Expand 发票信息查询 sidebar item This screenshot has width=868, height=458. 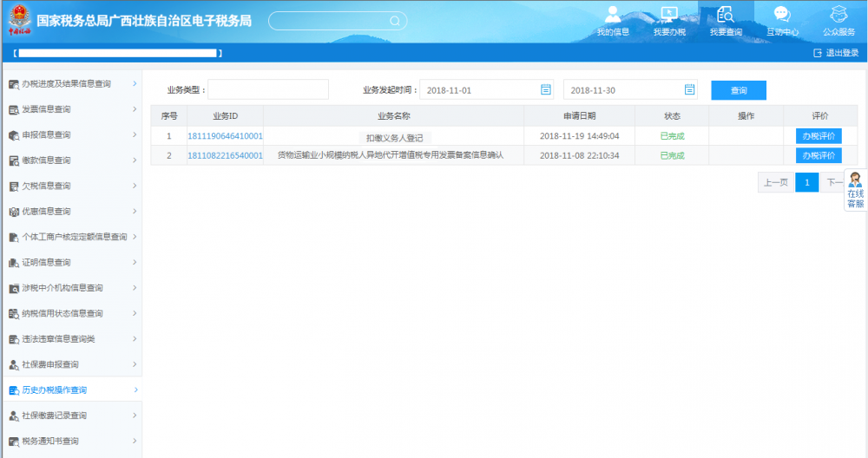(71, 109)
